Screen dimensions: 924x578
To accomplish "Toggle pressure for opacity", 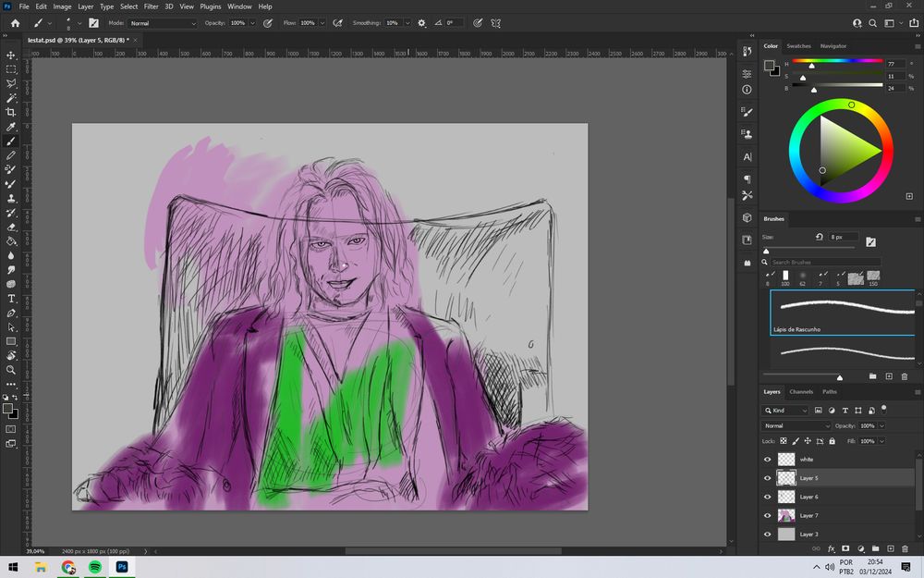I will [x=268, y=23].
